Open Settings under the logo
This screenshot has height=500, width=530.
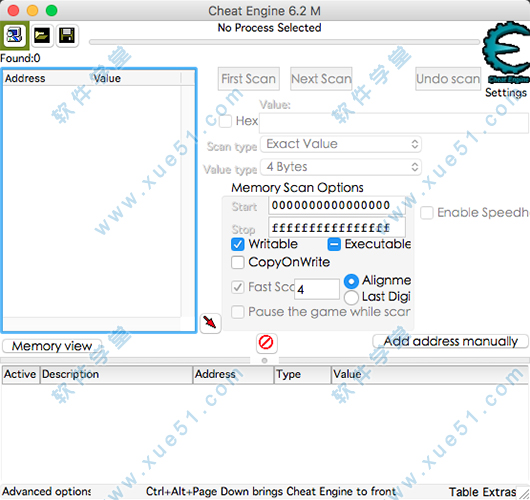[x=506, y=92]
